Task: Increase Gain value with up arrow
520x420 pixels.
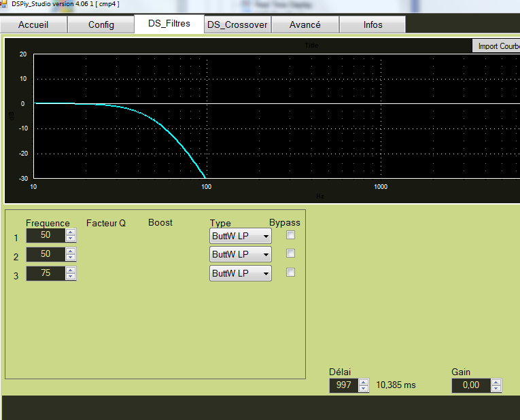Action: tap(496, 382)
